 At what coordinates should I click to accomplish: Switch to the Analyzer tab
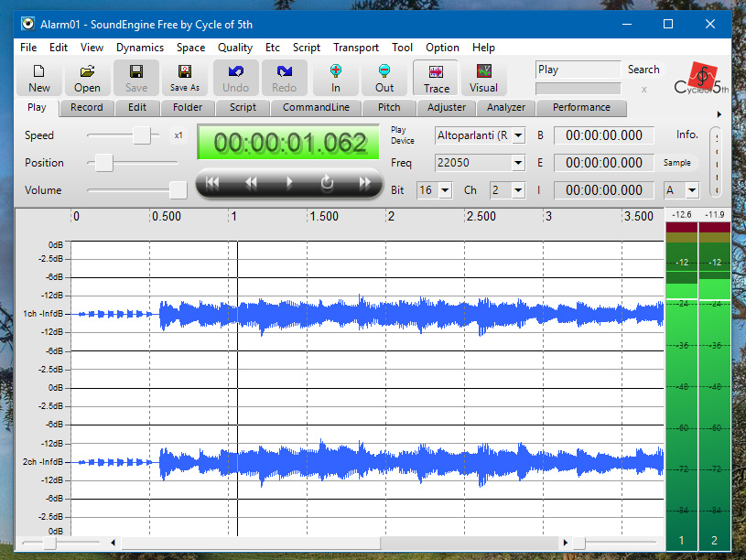point(506,108)
